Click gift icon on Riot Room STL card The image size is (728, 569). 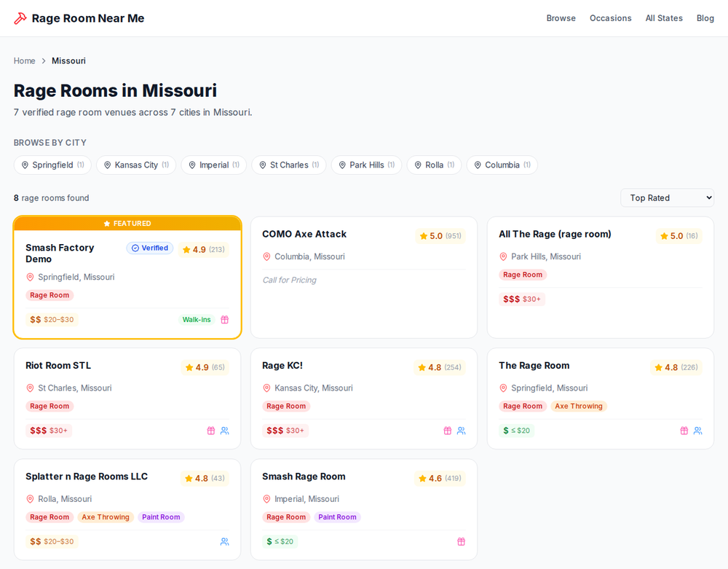pos(211,431)
